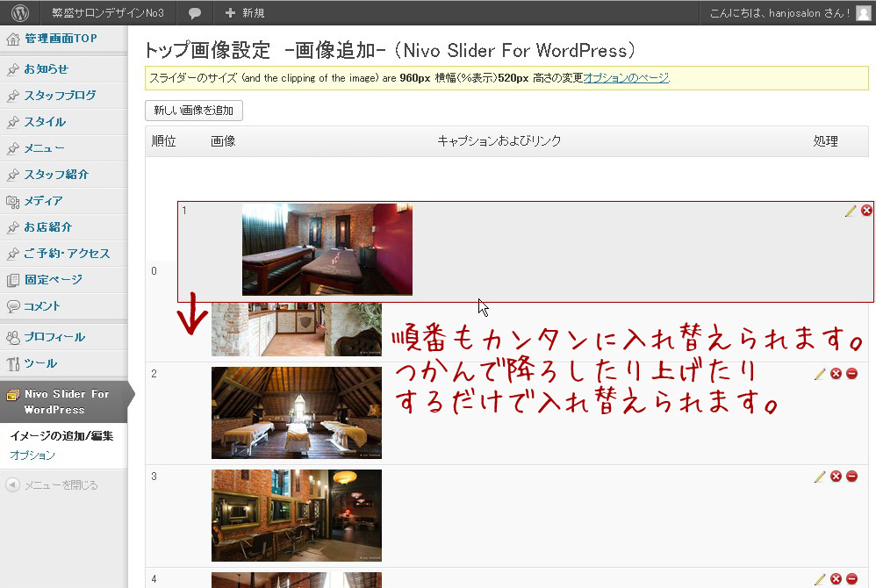Click the image 3 salon thumbnail
The height and width of the screenshot is (588, 876).
point(296,515)
